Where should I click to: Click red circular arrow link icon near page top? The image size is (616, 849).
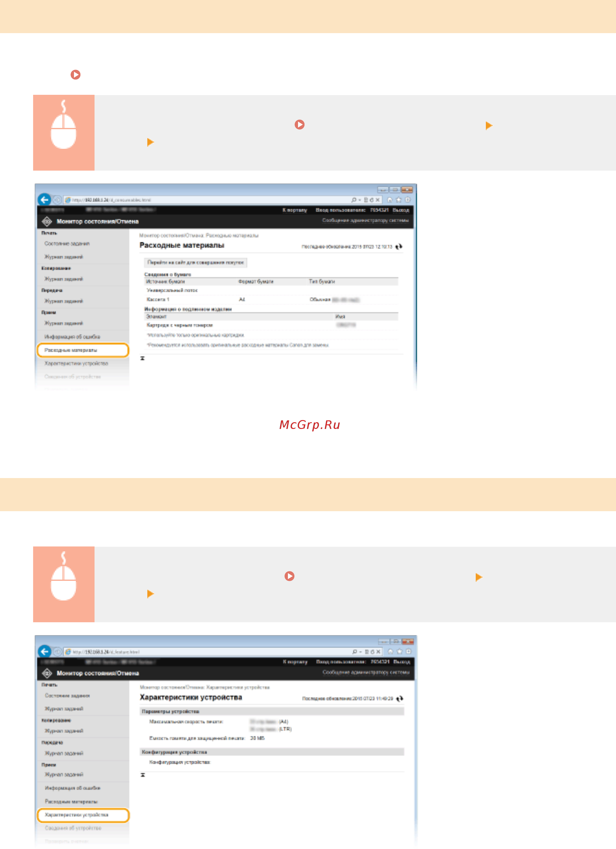pos(76,75)
